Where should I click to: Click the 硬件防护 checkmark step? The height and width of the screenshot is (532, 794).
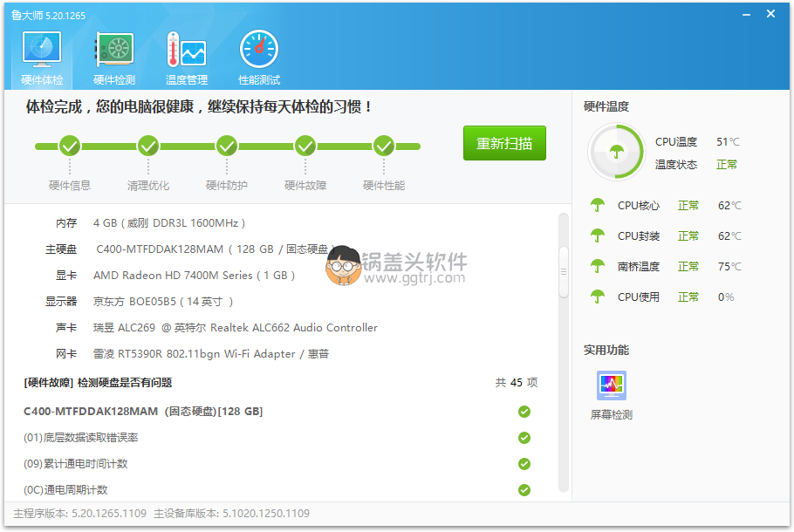(227, 147)
